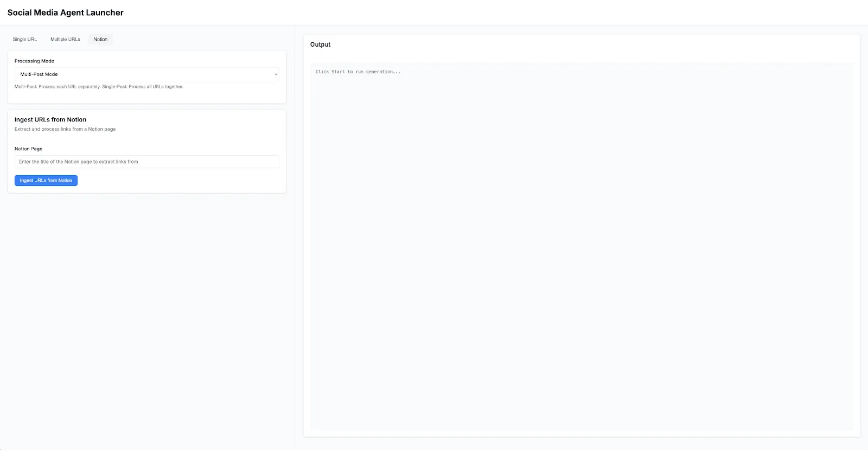Click the Processing Mode dropdown chevron arrow
868x450 pixels.
(x=276, y=74)
